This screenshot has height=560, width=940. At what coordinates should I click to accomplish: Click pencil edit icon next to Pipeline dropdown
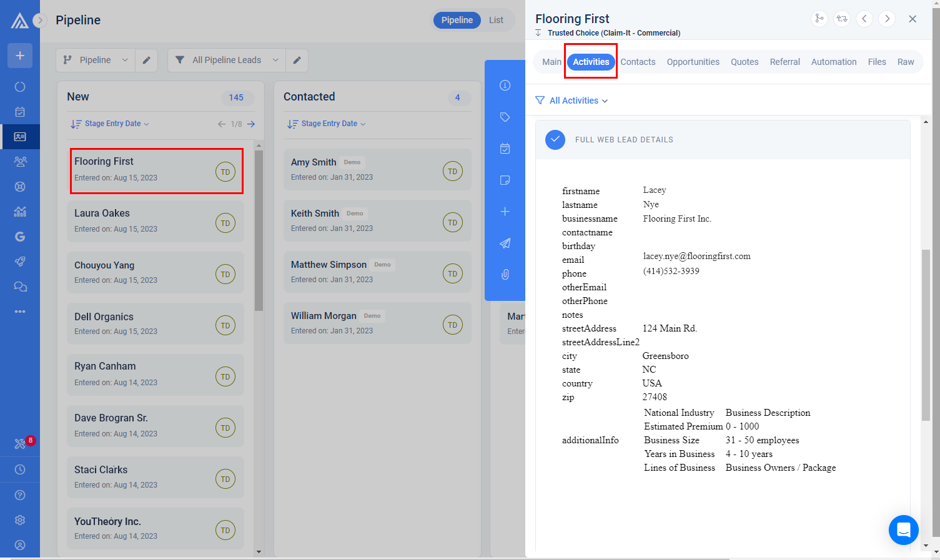pos(147,60)
